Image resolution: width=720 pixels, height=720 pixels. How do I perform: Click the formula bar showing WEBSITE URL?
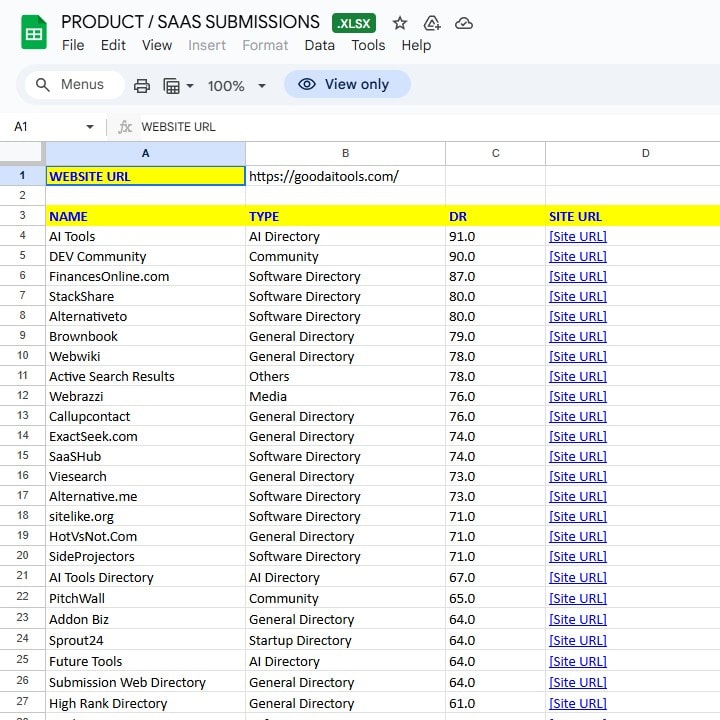click(x=429, y=127)
